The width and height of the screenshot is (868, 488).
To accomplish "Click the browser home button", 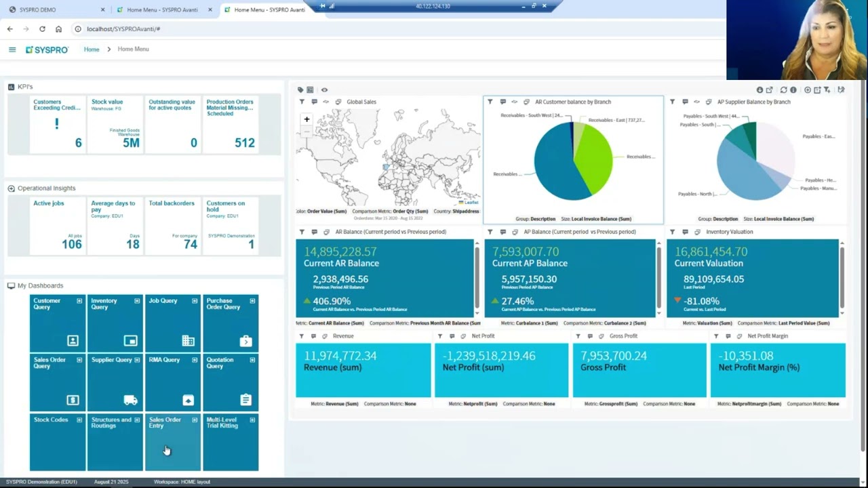I will (58, 29).
